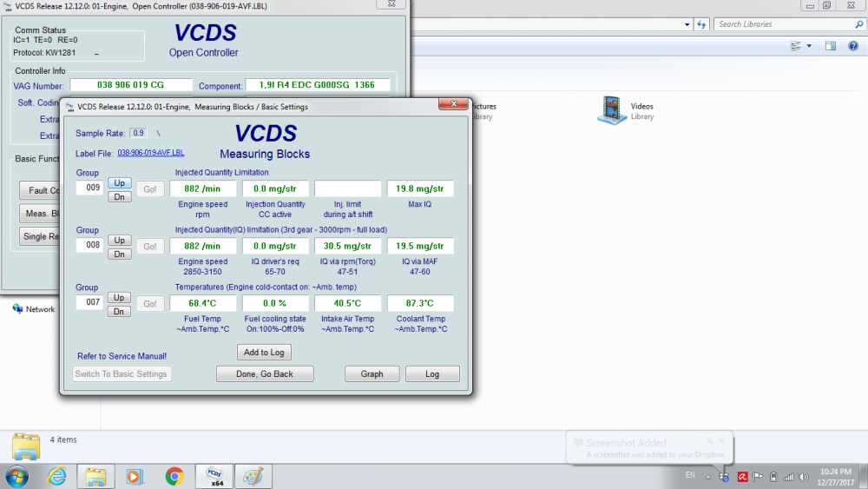Open the 038-906-019-AVF.LBL label file link
Image resolution: width=868 pixels, height=489 pixels.
point(150,153)
